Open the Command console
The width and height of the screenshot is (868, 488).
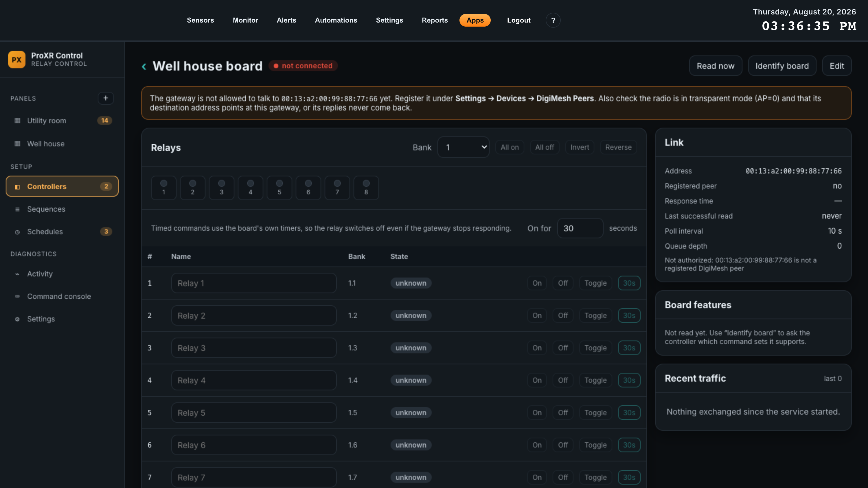62,296
